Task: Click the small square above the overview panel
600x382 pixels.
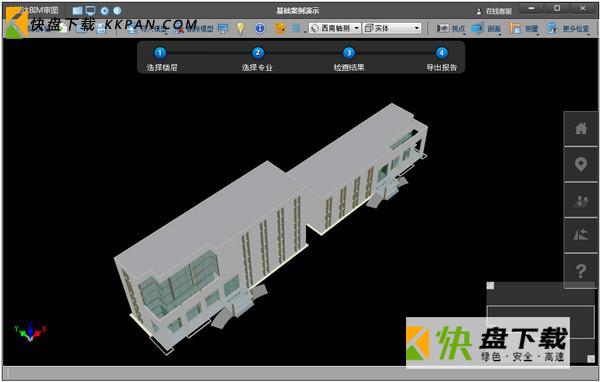Action: (490, 286)
